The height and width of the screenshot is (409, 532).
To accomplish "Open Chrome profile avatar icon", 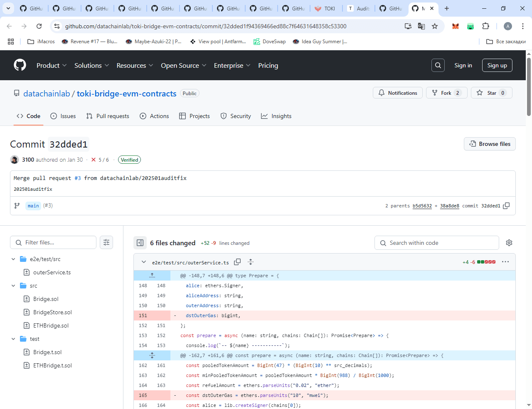I will [508, 26].
